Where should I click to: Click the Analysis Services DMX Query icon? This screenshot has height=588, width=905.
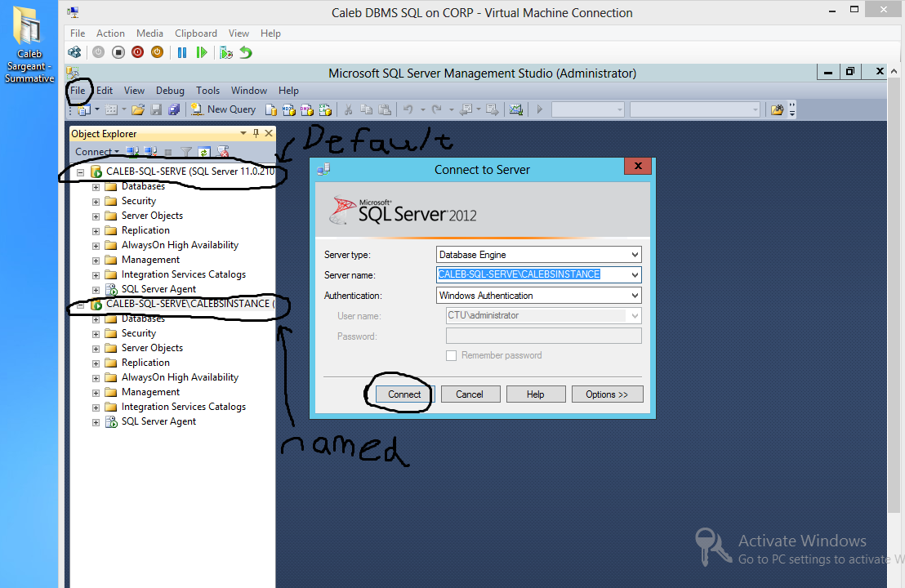click(x=307, y=109)
